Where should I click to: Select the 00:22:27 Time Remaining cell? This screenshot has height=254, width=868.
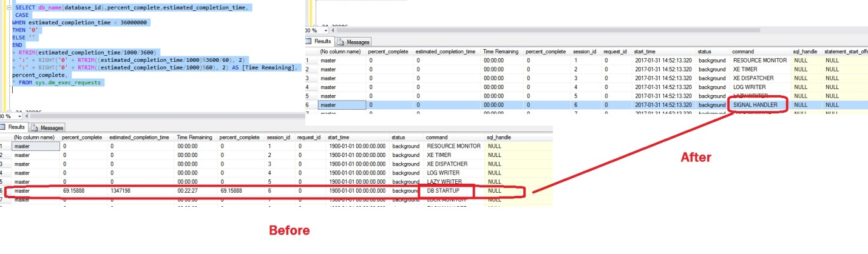tap(196, 190)
